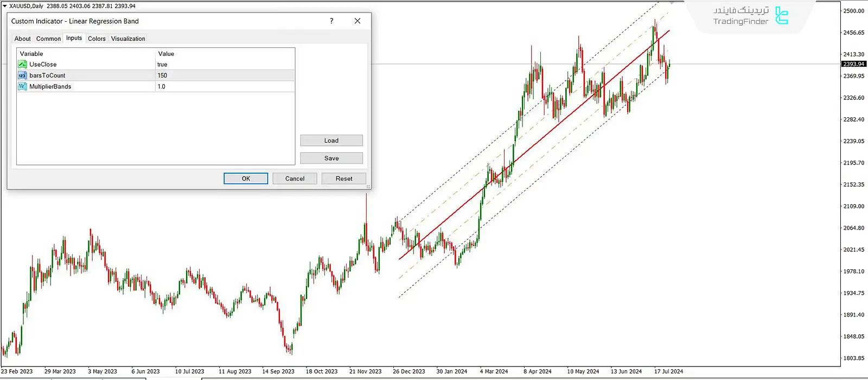The image size is (868, 380).
Task: Switch to the Colors tab
Action: (x=97, y=39)
